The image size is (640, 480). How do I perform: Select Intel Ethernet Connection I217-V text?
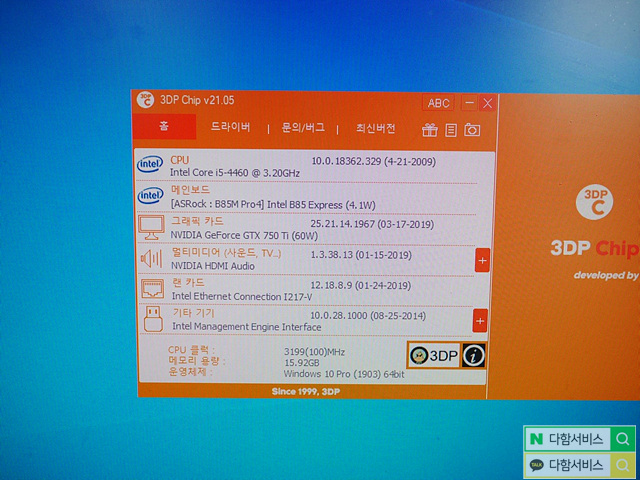[x=242, y=296]
